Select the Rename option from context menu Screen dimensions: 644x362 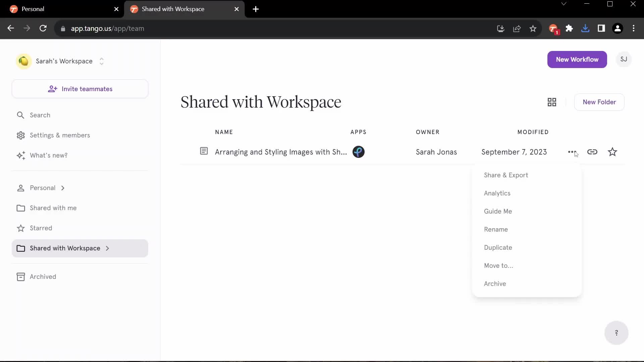pyautogui.click(x=496, y=229)
